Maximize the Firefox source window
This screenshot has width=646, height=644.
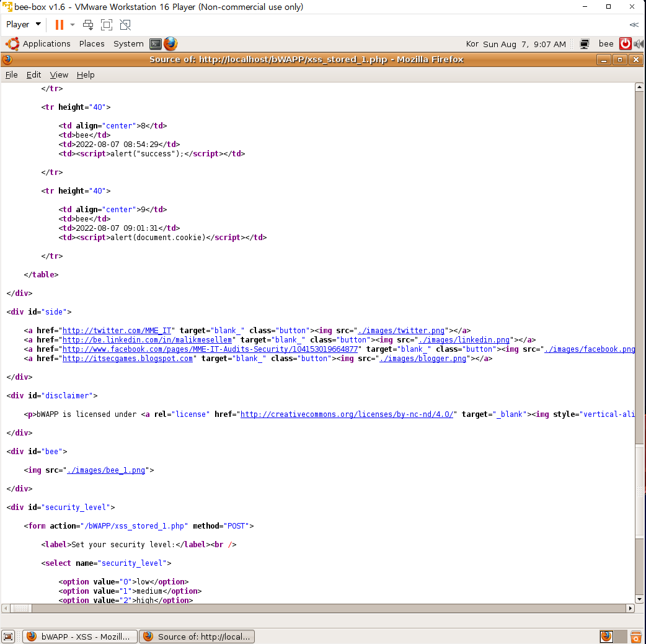pos(619,60)
